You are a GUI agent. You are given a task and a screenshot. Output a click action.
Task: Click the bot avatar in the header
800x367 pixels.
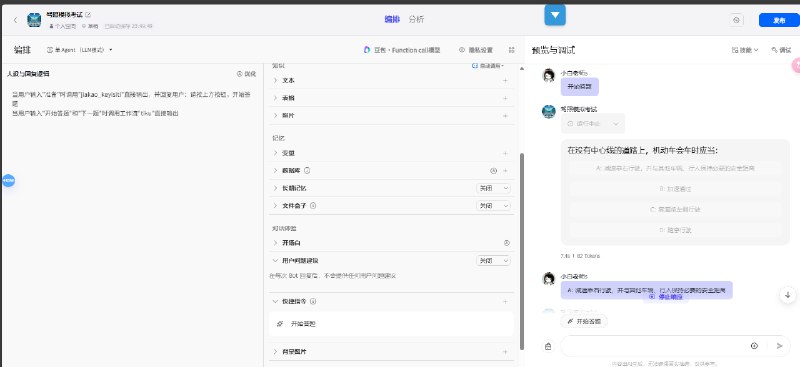click(x=34, y=20)
